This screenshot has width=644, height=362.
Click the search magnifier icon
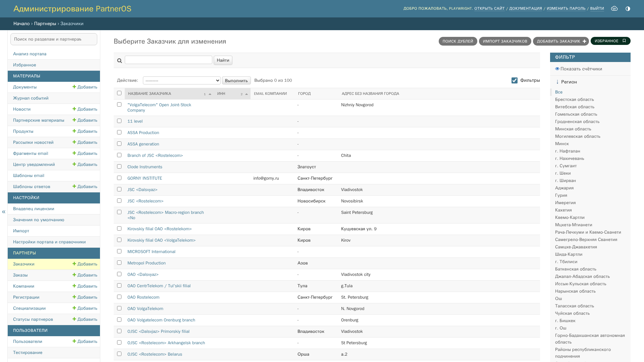[x=119, y=61]
